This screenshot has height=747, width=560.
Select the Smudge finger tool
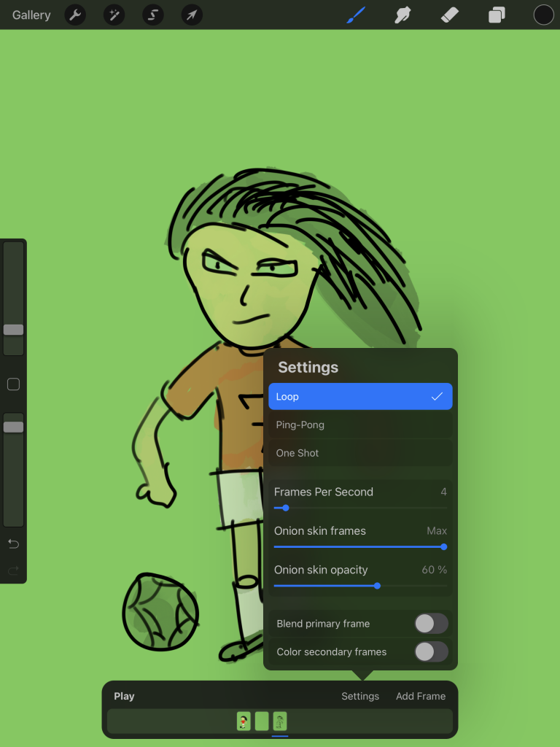(x=402, y=15)
